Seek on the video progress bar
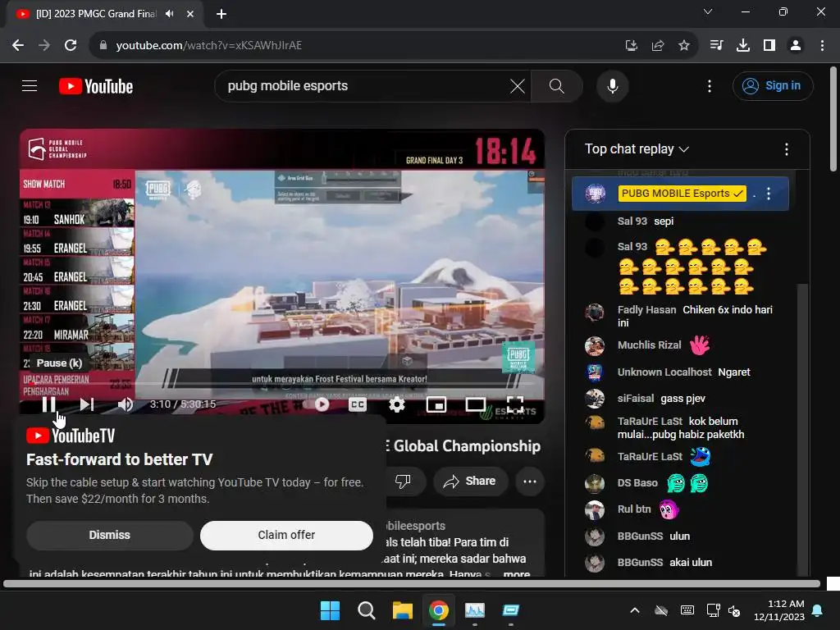The image size is (840, 630). 282,384
